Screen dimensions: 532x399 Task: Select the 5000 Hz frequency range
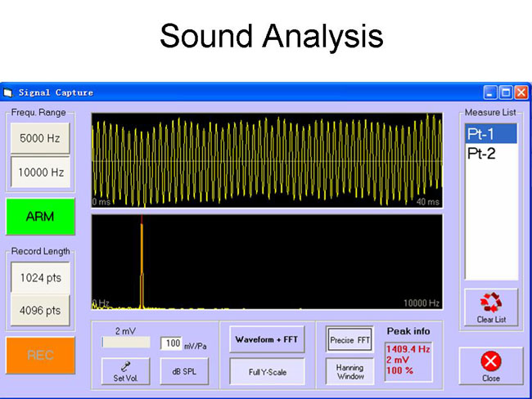40,138
